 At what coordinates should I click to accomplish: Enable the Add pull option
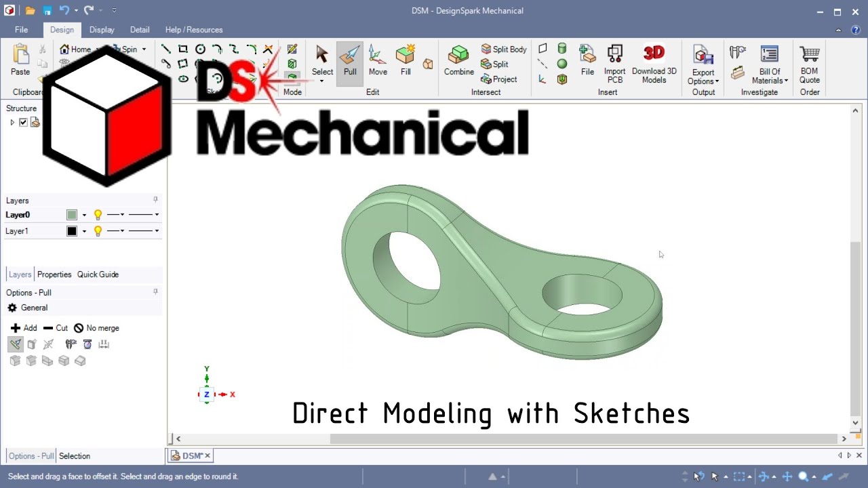pyautogui.click(x=24, y=328)
